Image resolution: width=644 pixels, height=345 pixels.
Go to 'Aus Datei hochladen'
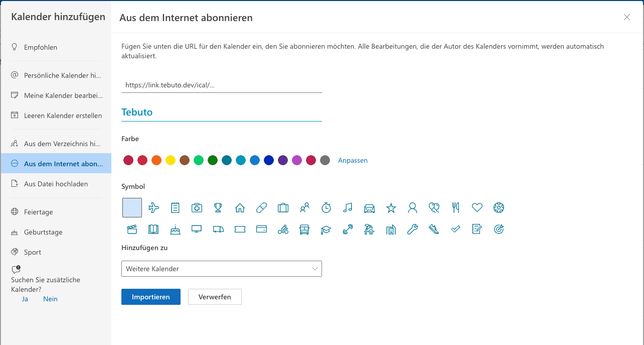(x=56, y=184)
